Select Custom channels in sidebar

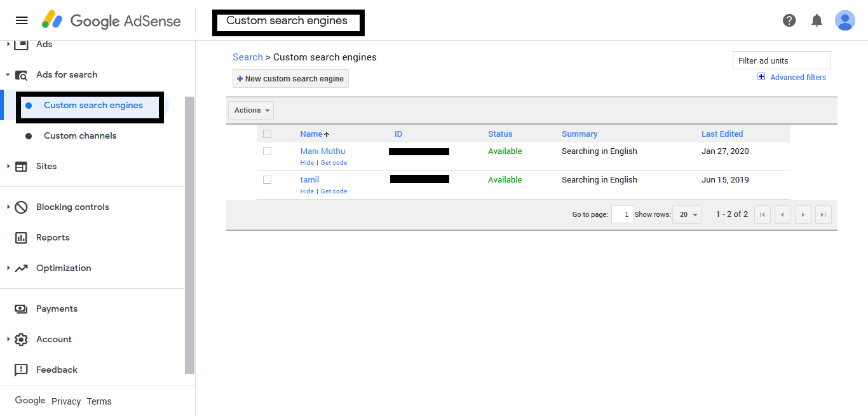pos(80,136)
